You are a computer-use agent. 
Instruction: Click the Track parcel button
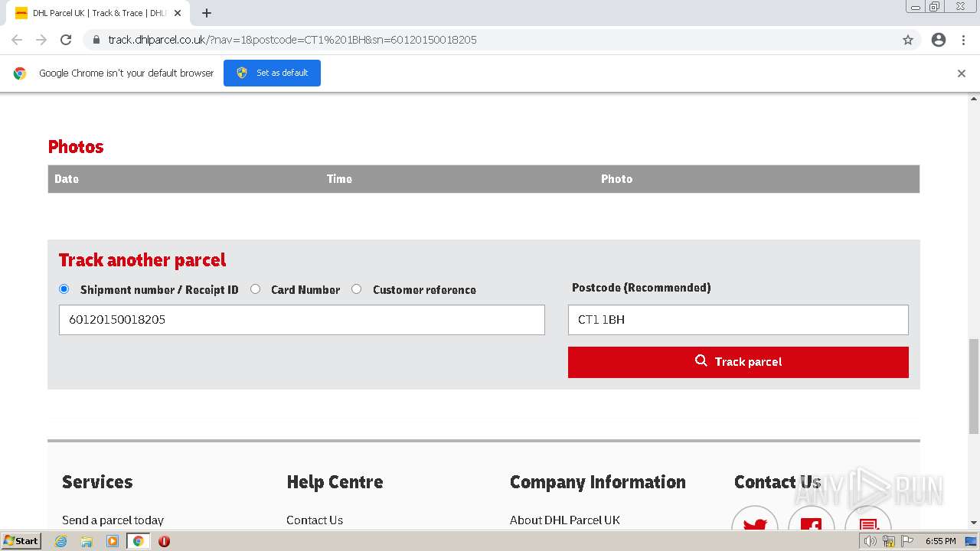coord(738,362)
